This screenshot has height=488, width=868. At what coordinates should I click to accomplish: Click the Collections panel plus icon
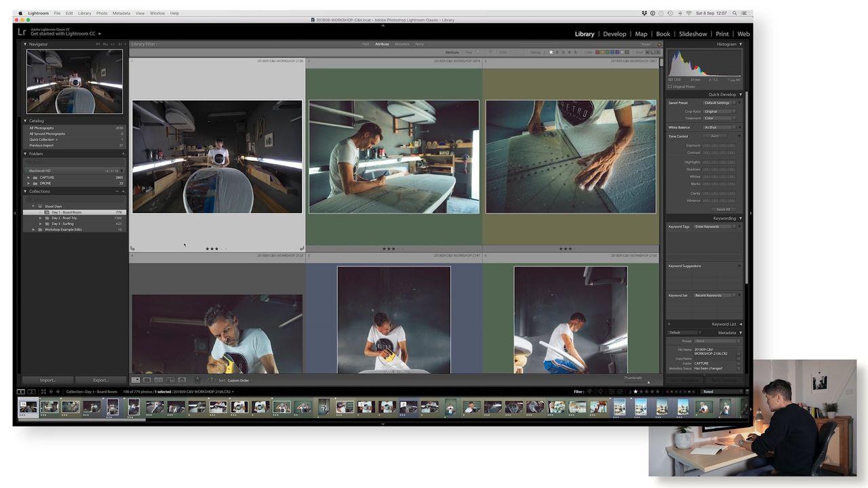pyautogui.click(x=123, y=192)
